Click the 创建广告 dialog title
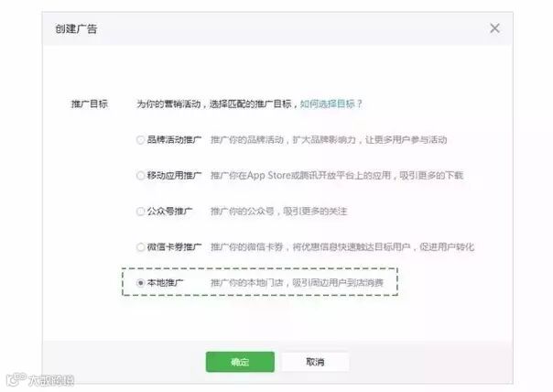The image size is (553, 392). 76,29
